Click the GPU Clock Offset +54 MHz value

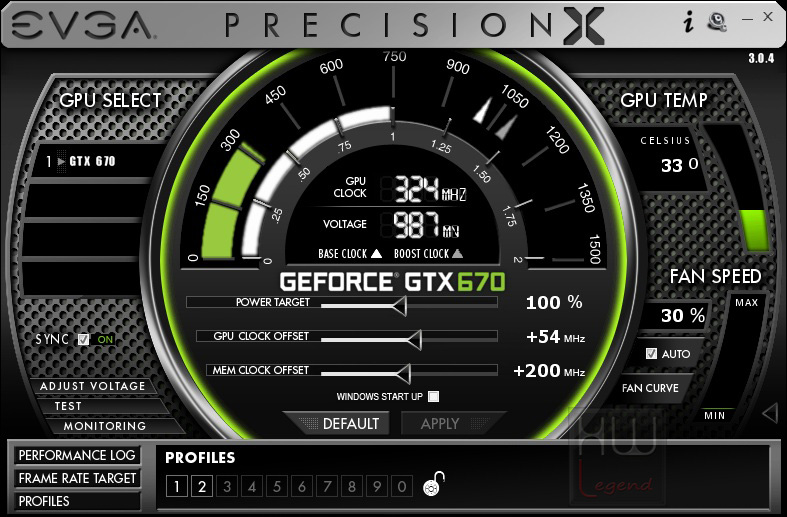[x=555, y=337]
